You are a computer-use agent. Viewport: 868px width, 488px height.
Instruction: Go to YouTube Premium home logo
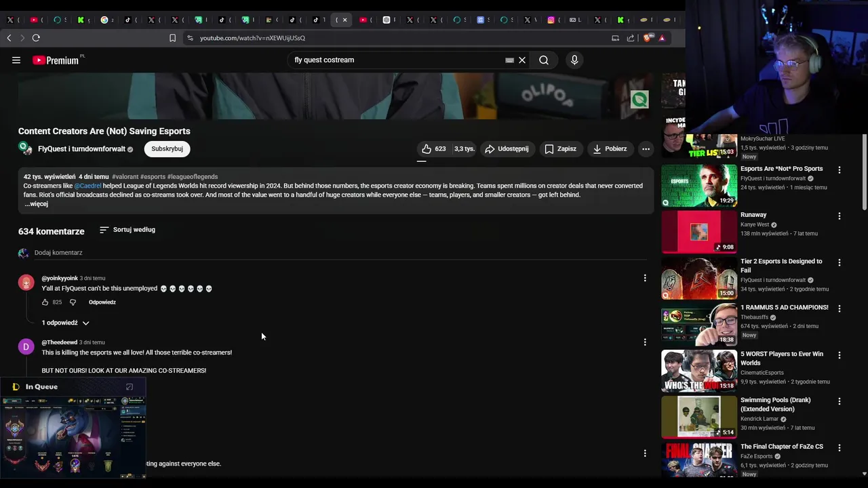click(x=56, y=60)
